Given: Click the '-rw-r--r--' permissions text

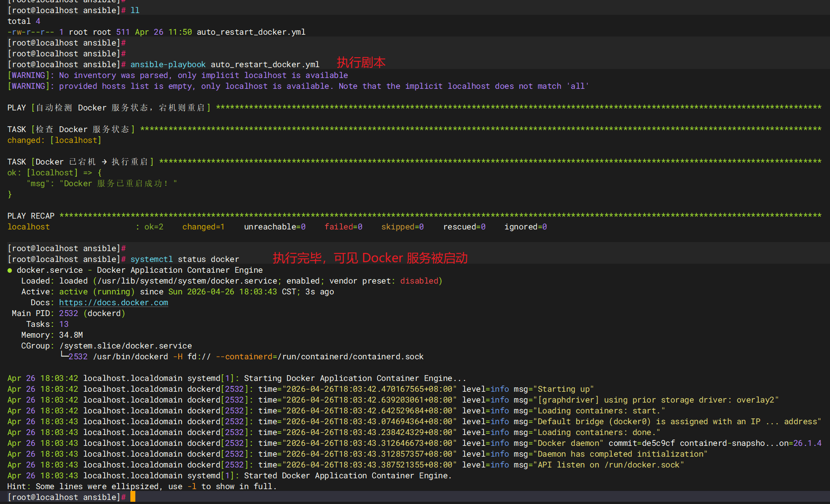Looking at the screenshot, I should [x=31, y=32].
